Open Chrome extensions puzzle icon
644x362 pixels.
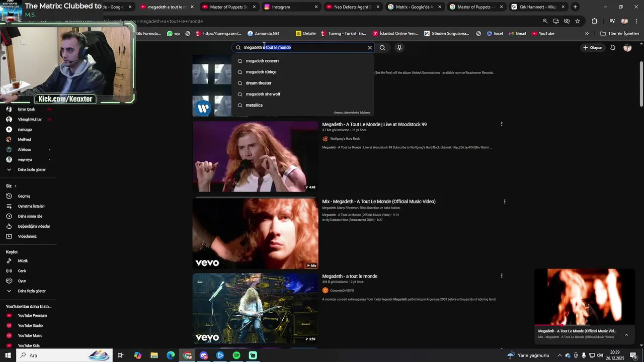click(595, 21)
